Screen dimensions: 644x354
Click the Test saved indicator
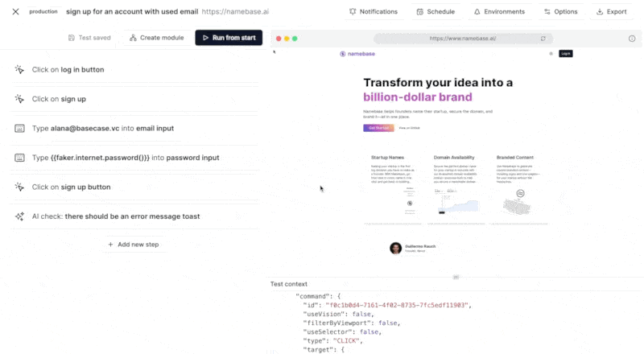coord(89,38)
